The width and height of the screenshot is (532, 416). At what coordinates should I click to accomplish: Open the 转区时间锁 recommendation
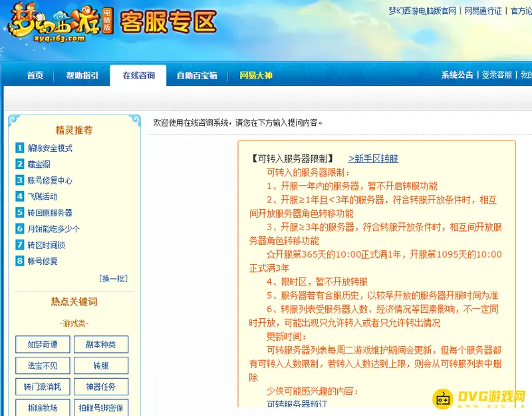tap(46, 245)
